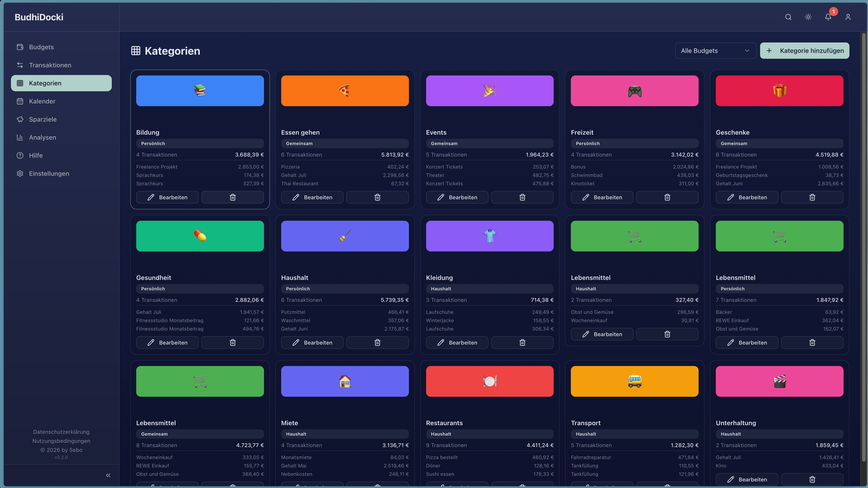Click the Restaurants card title
Viewport: 868px width, 488px height.
tap(444, 423)
